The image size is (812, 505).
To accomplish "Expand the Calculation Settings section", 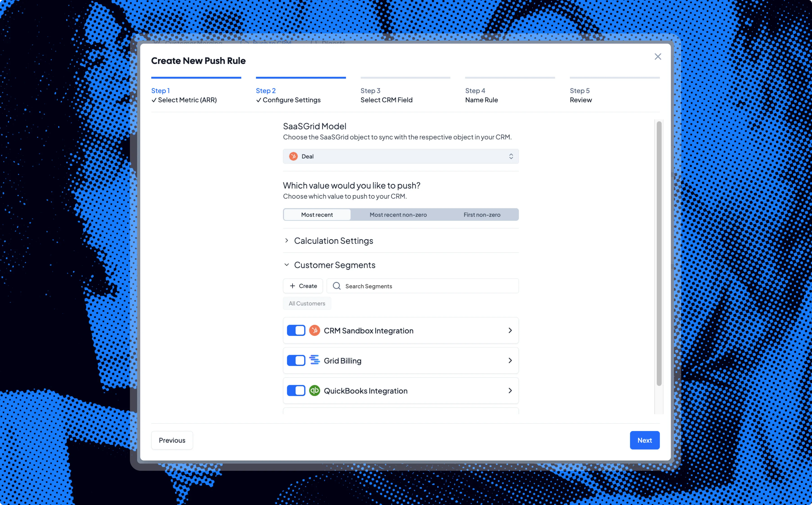I will [x=333, y=241].
